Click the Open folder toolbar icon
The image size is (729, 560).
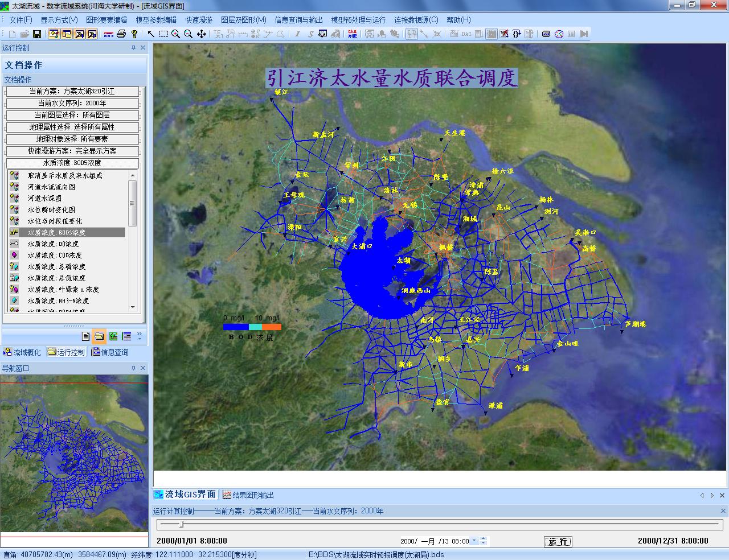(24, 34)
